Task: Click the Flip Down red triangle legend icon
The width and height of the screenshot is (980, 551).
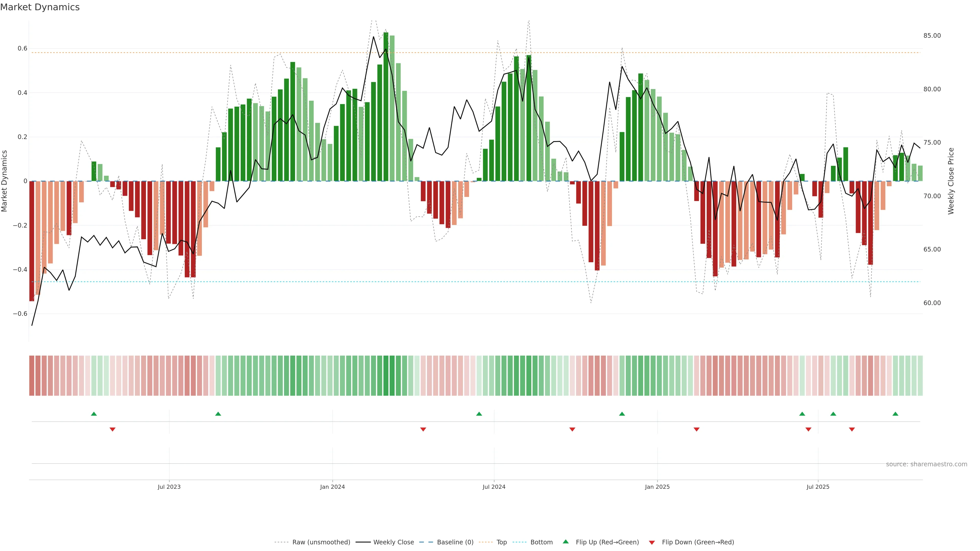Action: click(652, 543)
